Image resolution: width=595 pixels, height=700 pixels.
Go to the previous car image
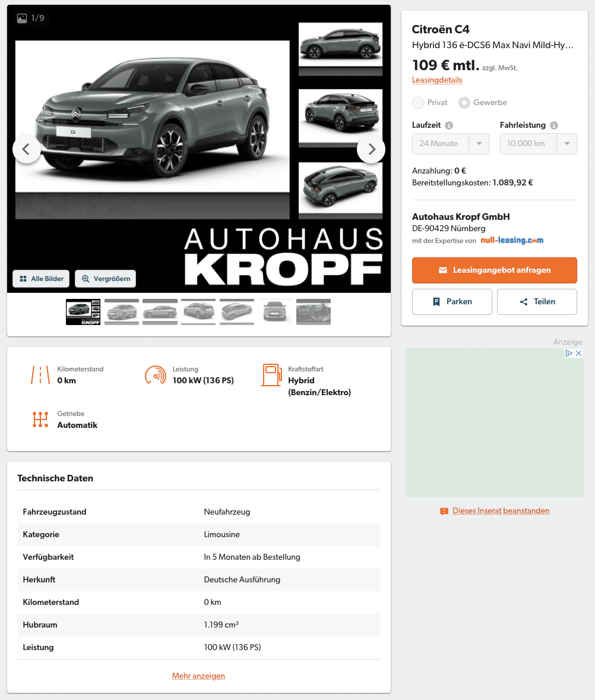point(26,149)
